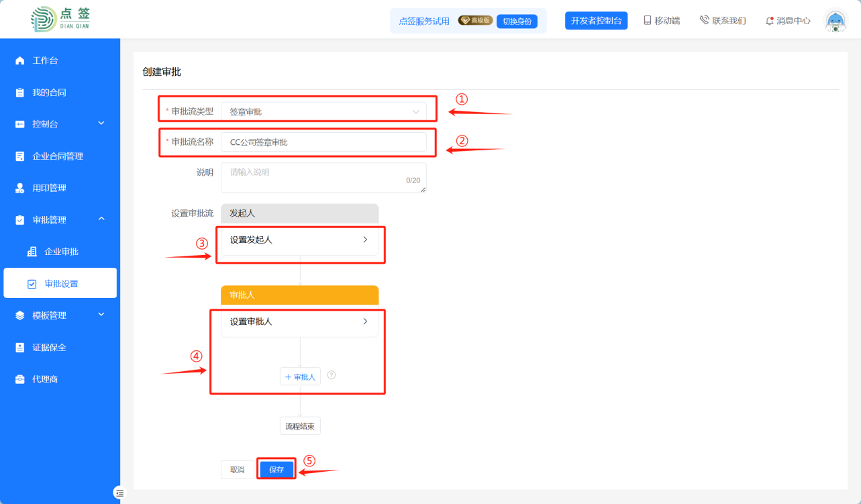Image resolution: width=861 pixels, height=504 pixels.
Task: Click the 设置审批人 card text
Action: pyautogui.click(x=251, y=321)
